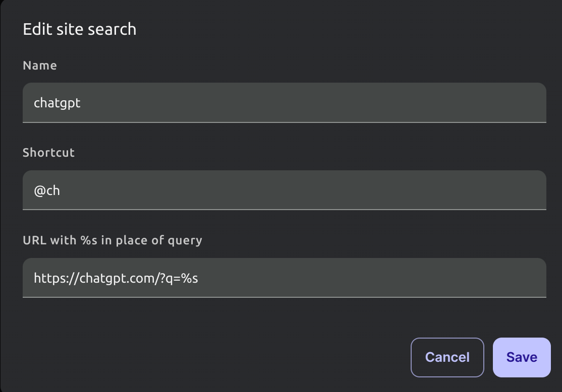The image size is (562, 392).
Task: Click the 'Edit site search' dialog title
Action: tap(80, 29)
